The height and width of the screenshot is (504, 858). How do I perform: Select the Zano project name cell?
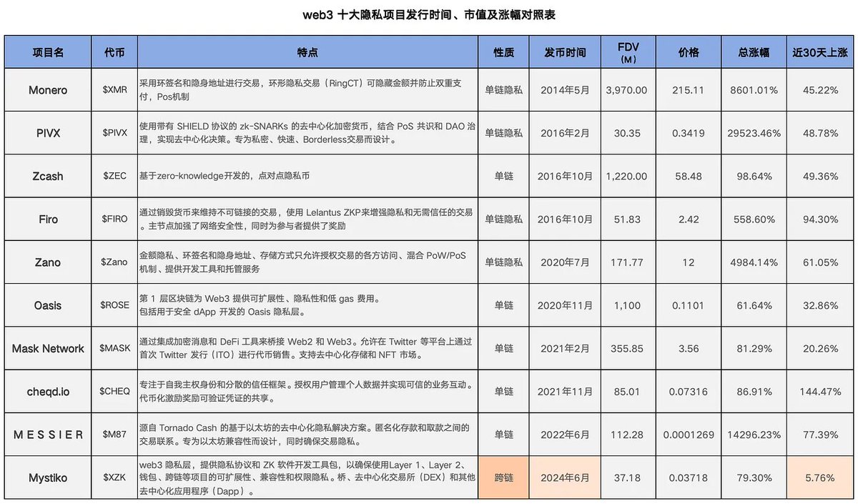click(x=48, y=262)
